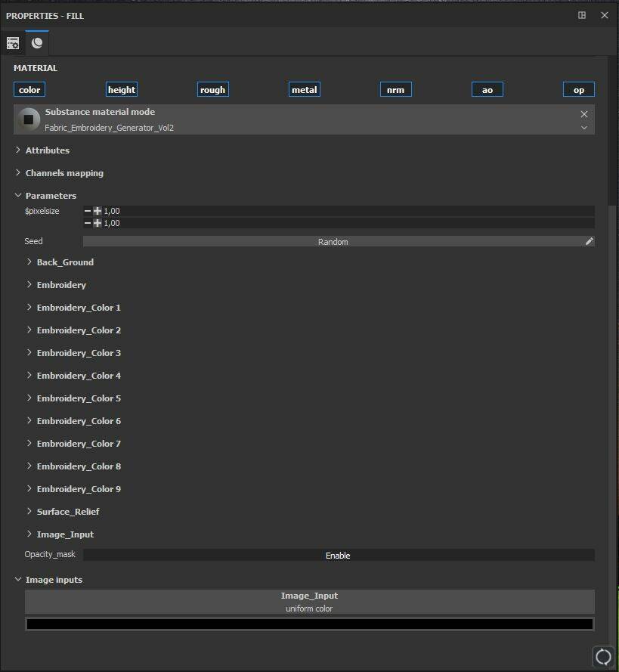Click the Seed parameter label

pyautogui.click(x=33, y=241)
